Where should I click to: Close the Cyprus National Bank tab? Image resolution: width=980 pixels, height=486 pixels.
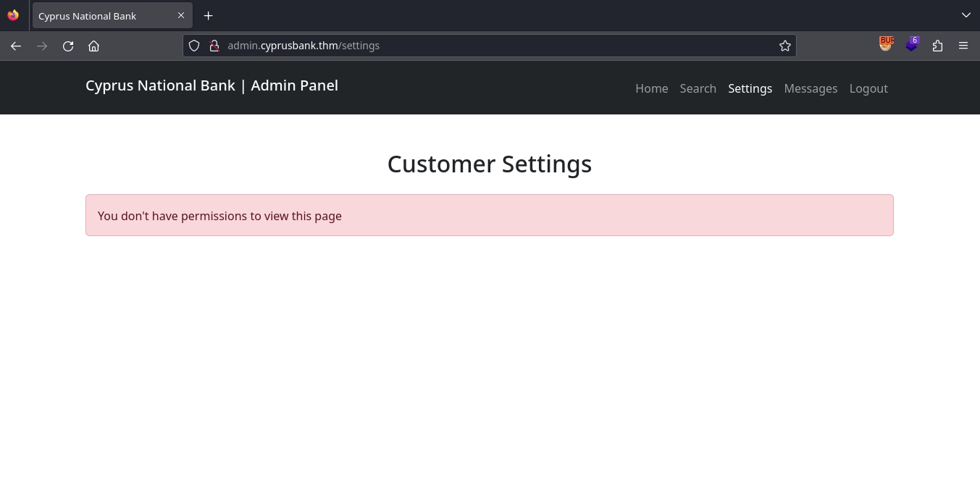point(181,15)
